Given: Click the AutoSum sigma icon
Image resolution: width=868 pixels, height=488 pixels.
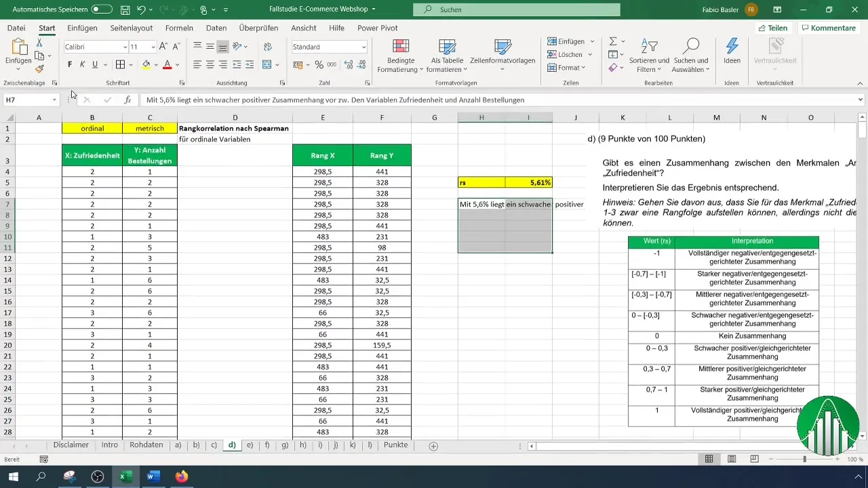Looking at the screenshot, I should coord(613,42).
